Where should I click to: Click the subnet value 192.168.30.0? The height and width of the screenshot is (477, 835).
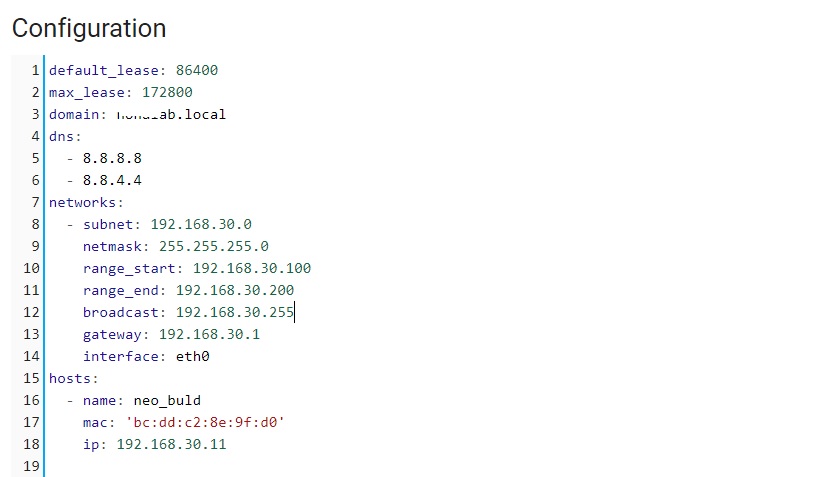coord(201,224)
